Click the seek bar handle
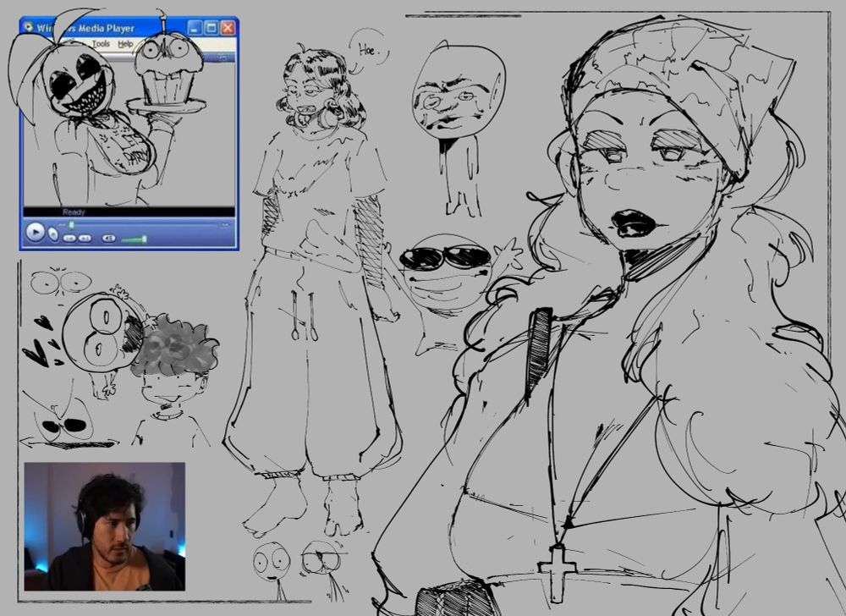This screenshot has width=846, height=616. tap(71, 225)
